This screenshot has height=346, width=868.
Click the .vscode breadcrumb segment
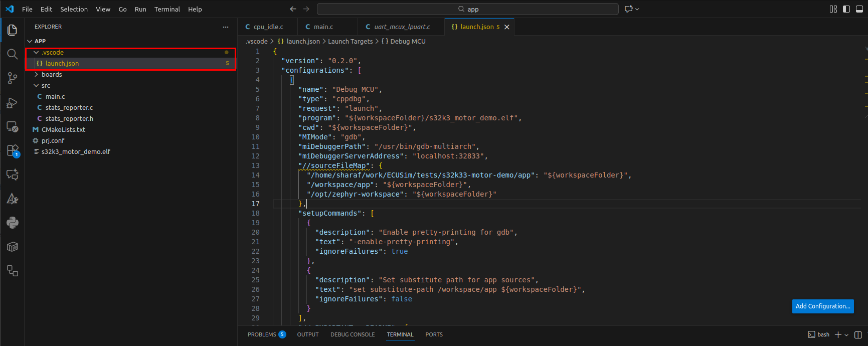pos(256,41)
